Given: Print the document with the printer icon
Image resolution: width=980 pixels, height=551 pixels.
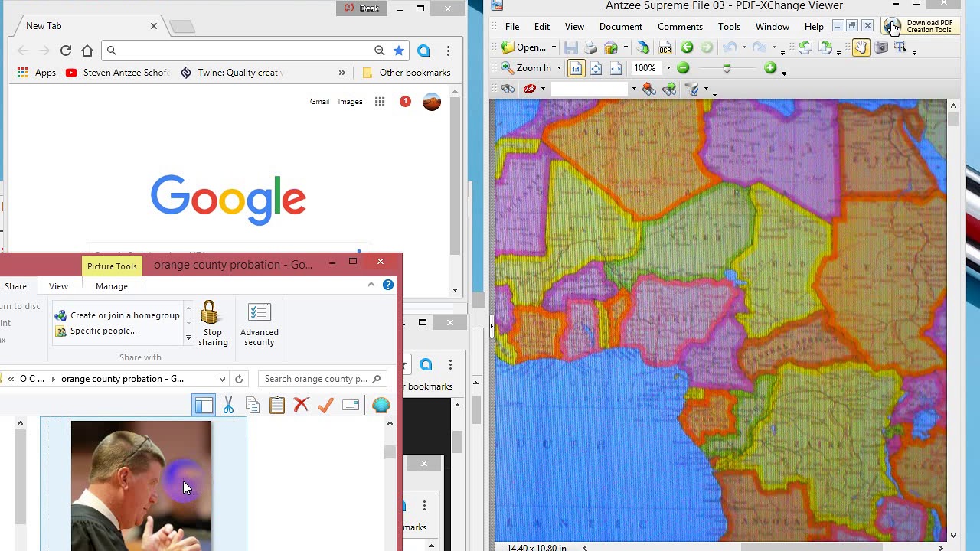Looking at the screenshot, I should (590, 47).
